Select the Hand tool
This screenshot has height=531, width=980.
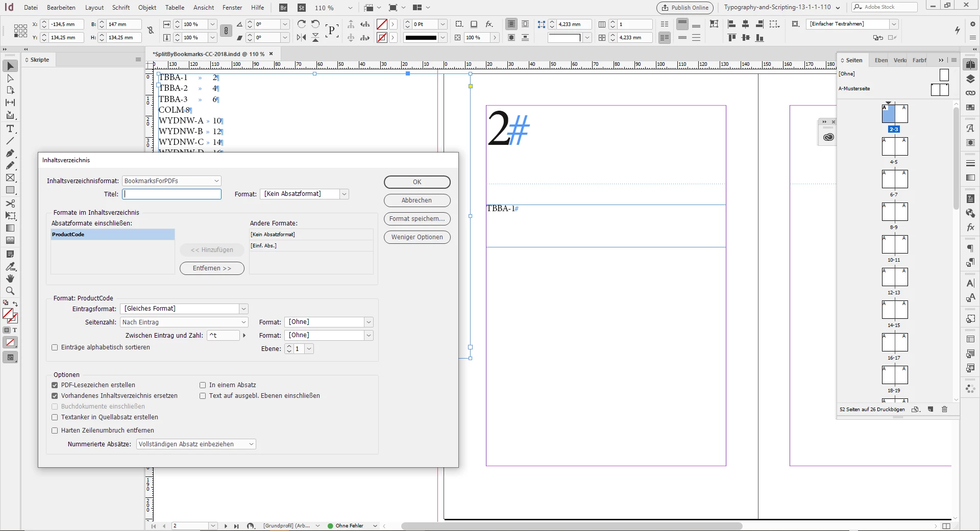(x=10, y=279)
